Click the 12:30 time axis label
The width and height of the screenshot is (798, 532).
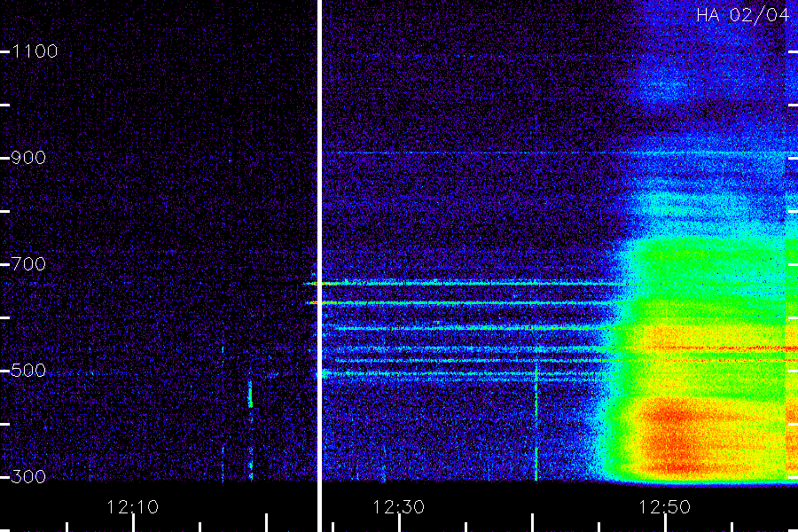pos(398,507)
